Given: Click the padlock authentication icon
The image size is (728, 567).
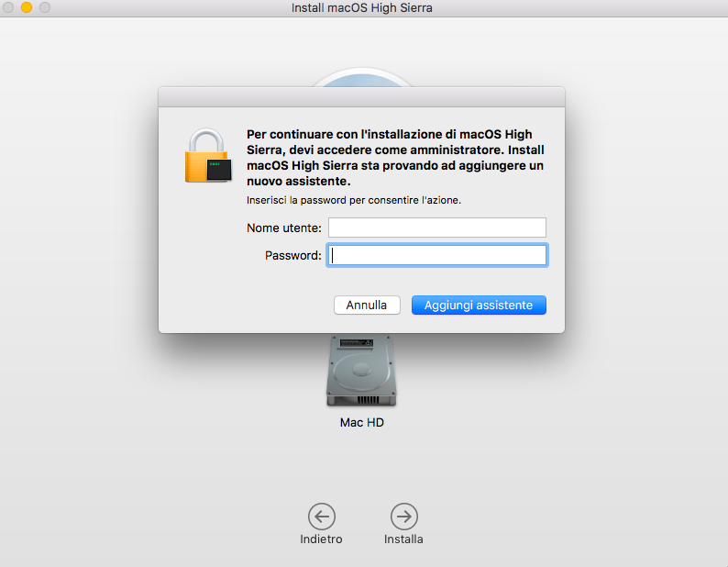Looking at the screenshot, I should (208, 156).
